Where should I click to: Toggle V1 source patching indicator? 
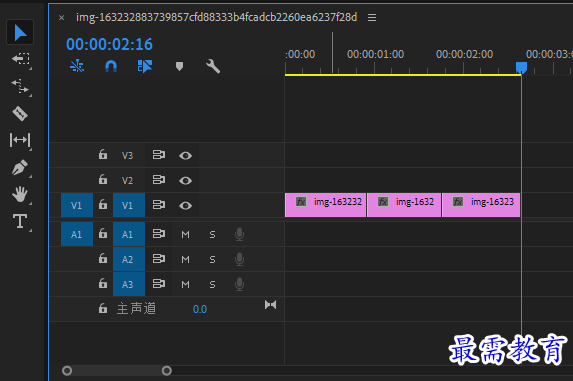(77, 205)
